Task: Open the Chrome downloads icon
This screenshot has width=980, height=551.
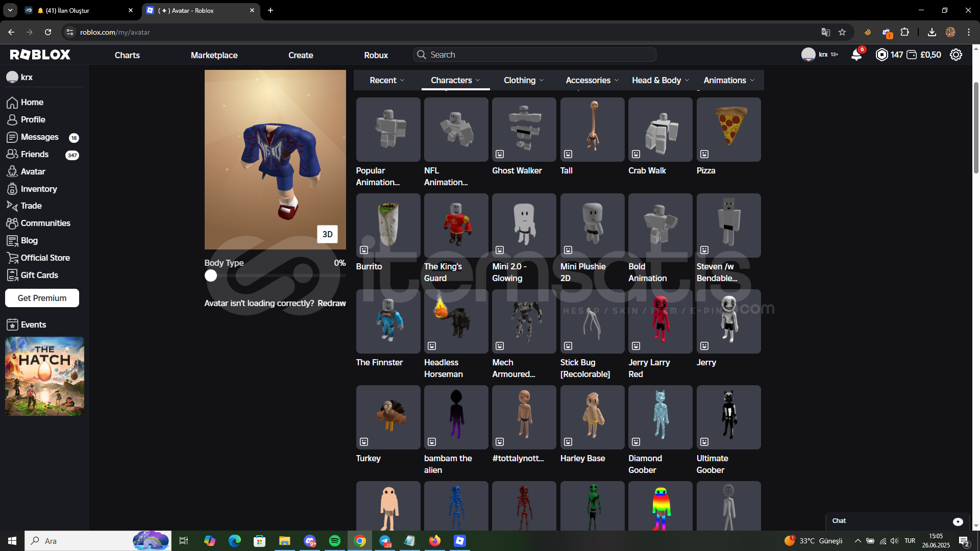Action: pyautogui.click(x=932, y=32)
